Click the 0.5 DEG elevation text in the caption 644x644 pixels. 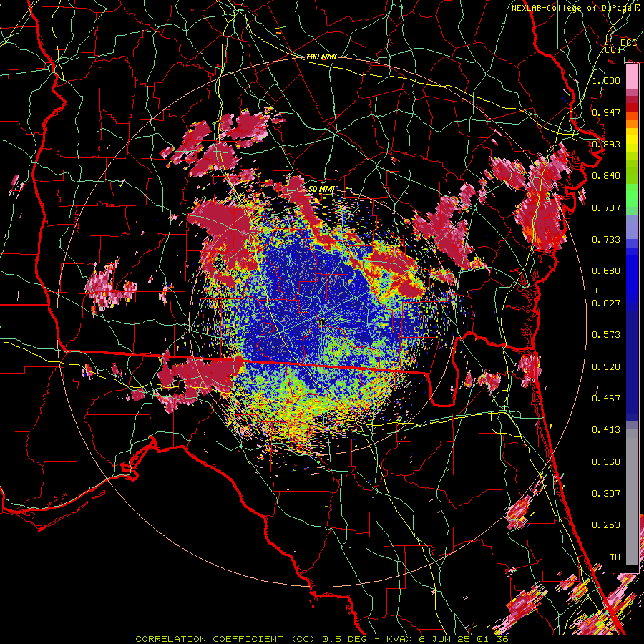click(343, 639)
